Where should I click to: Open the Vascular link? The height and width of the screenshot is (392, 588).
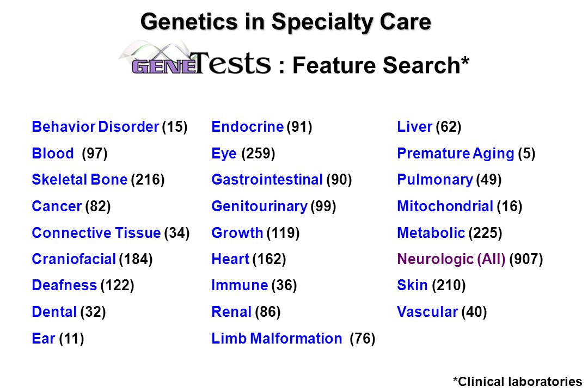click(427, 312)
